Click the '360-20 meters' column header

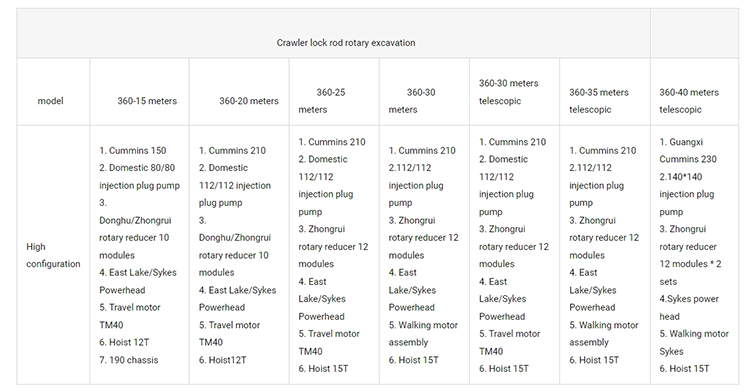pyautogui.click(x=249, y=101)
